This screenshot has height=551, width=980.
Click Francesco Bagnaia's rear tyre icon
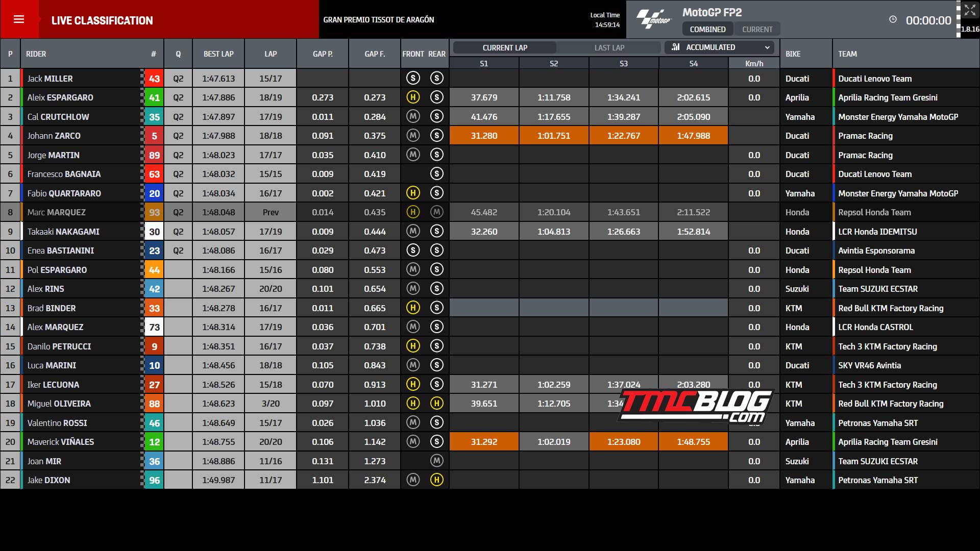click(436, 173)
